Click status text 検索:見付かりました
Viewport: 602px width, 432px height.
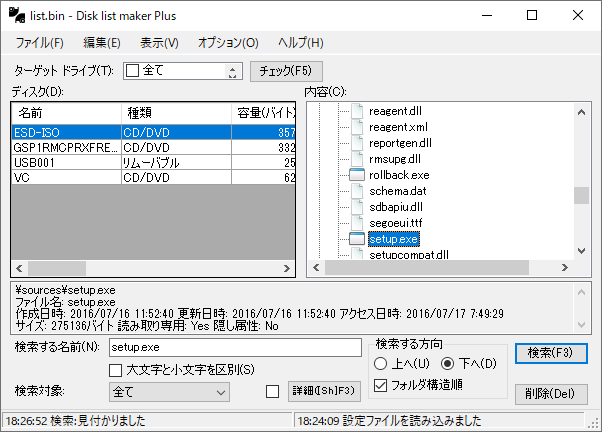(x=98, y=421)
